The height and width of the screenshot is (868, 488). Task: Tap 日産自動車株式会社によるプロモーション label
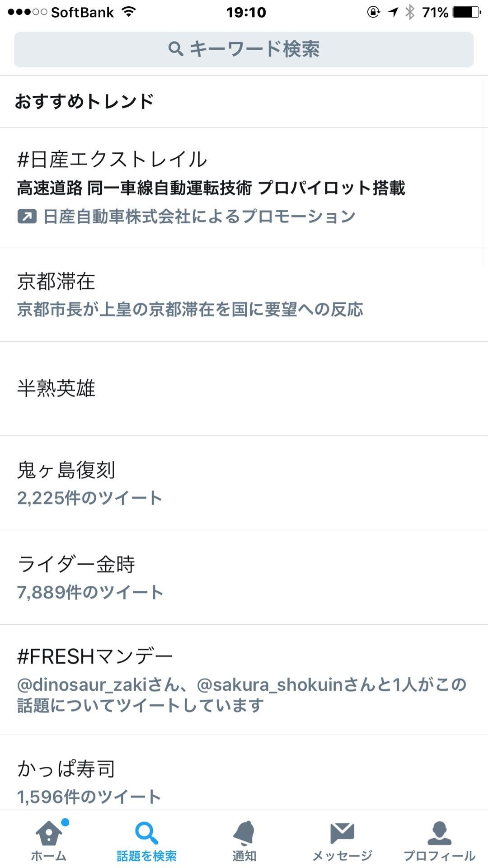(199, 217)
